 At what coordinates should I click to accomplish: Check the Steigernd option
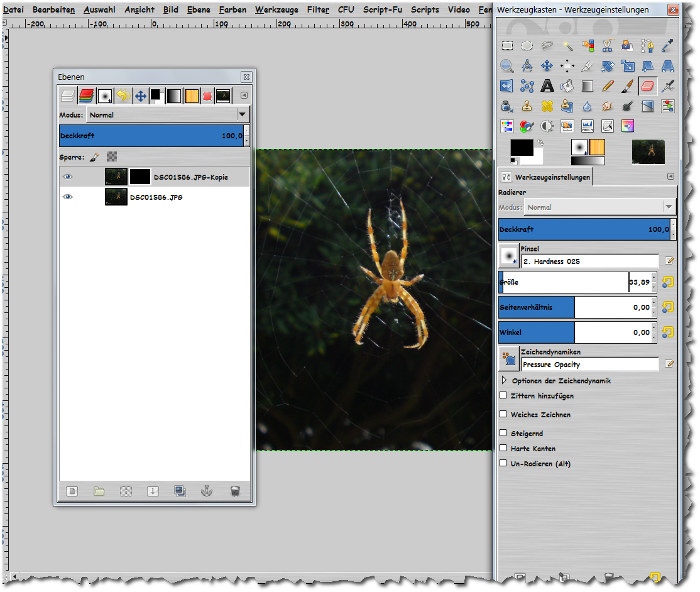503,433
